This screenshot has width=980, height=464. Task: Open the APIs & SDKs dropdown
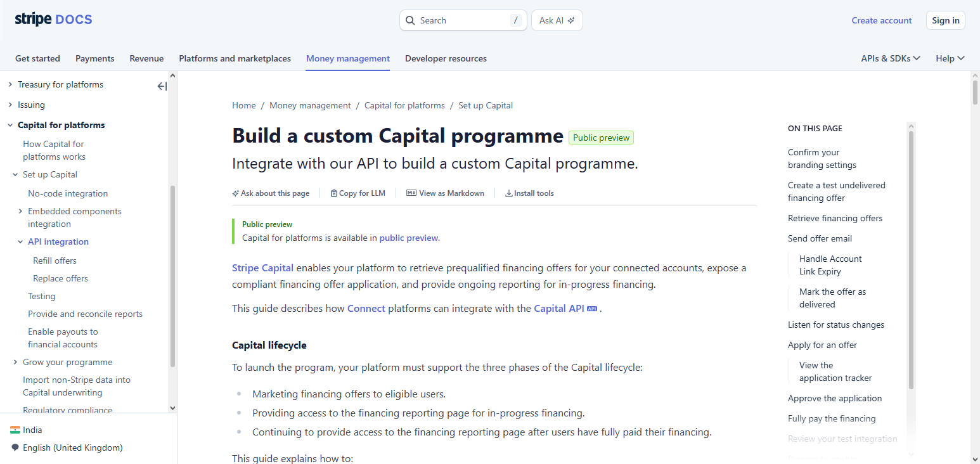click(x=891, y=58)
